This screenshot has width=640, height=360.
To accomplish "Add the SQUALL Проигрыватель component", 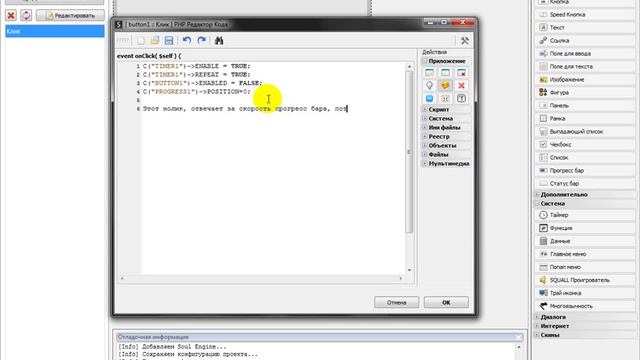I will (585, 280).
